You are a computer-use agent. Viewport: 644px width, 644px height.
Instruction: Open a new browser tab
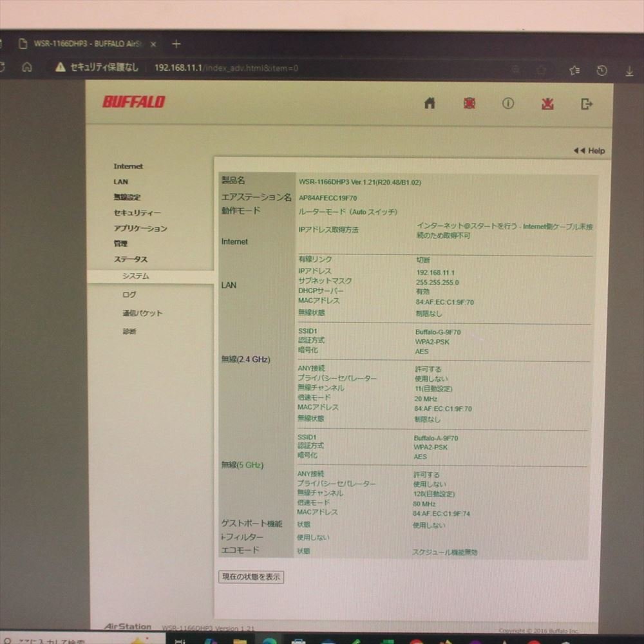(176, 44)
